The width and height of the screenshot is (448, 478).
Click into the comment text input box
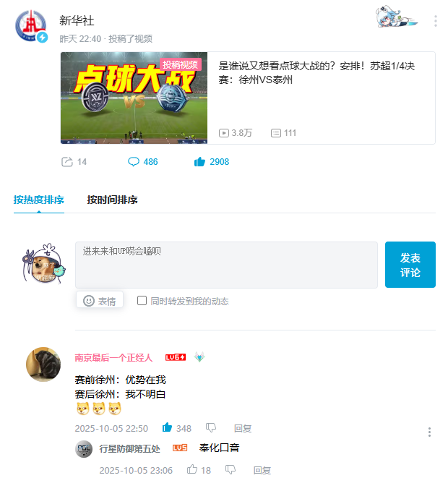[x=226, y=265]
